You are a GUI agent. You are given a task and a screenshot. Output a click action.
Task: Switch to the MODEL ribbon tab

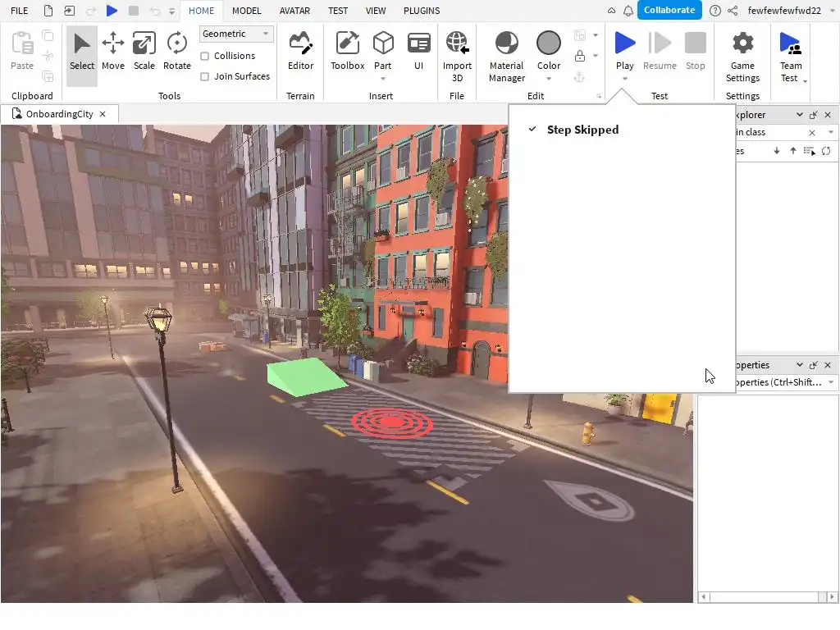(246, 11)
